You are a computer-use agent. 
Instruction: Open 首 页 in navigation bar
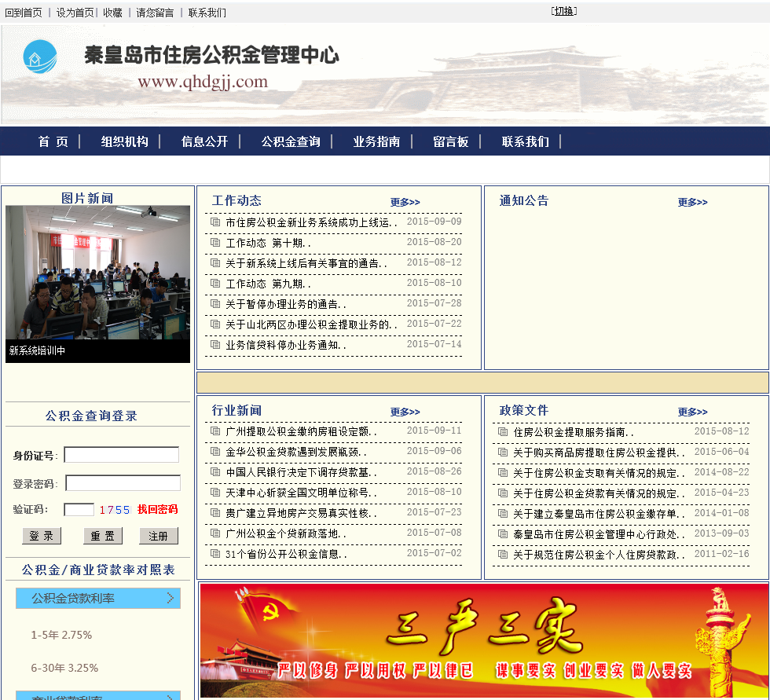pyautogui.click(x=53, y=141)
